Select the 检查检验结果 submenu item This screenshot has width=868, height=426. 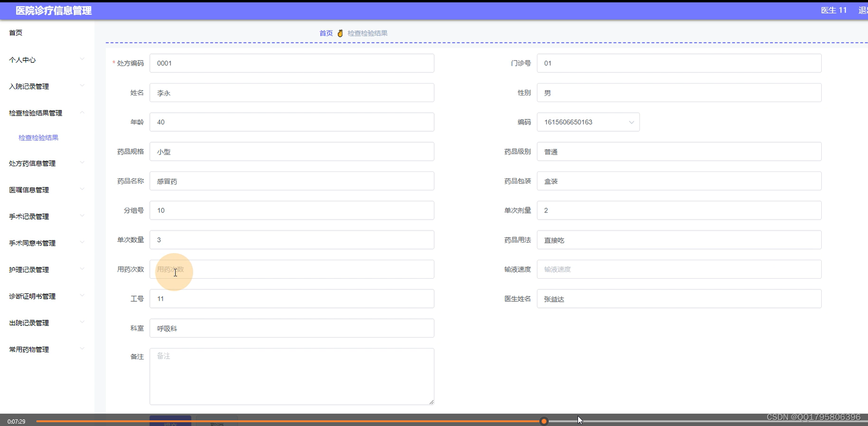(x=38, y=137)
